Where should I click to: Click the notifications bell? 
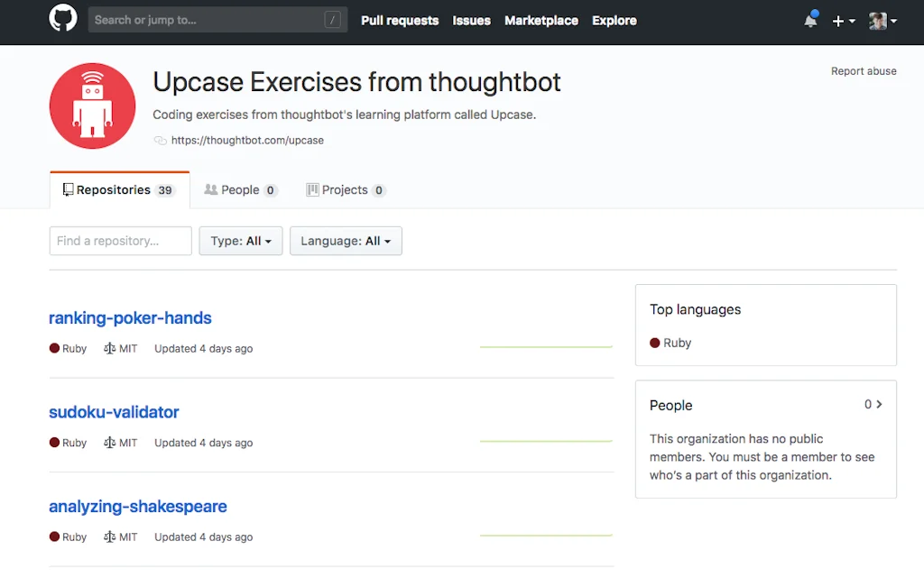[x=809, y=21]
